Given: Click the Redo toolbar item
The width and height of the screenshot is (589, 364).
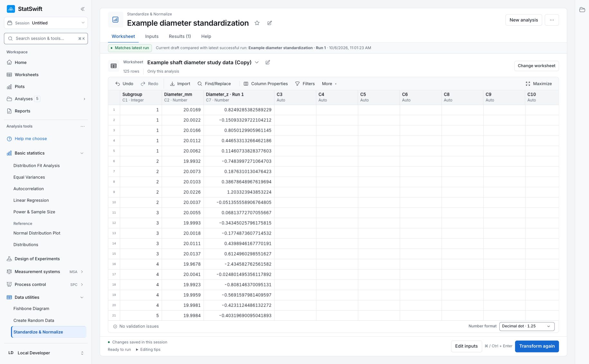Looking at the screenshot, I should pos(150,84).
